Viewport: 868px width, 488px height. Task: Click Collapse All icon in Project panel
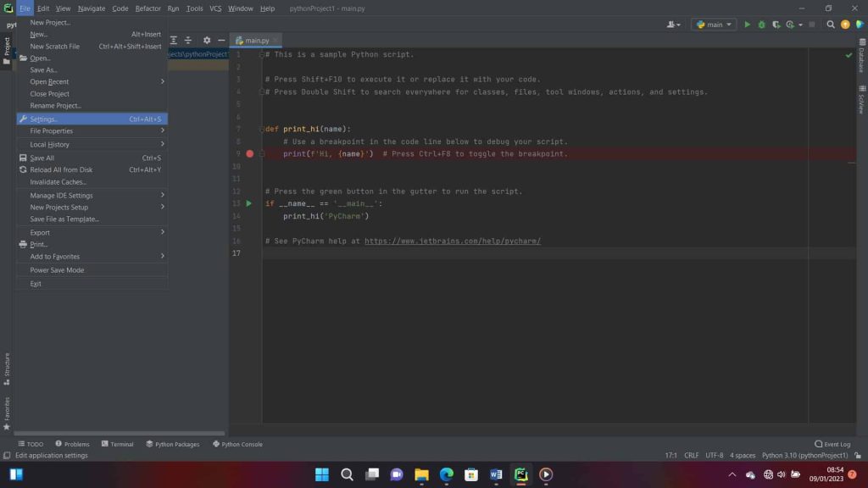tap(188, 40)
